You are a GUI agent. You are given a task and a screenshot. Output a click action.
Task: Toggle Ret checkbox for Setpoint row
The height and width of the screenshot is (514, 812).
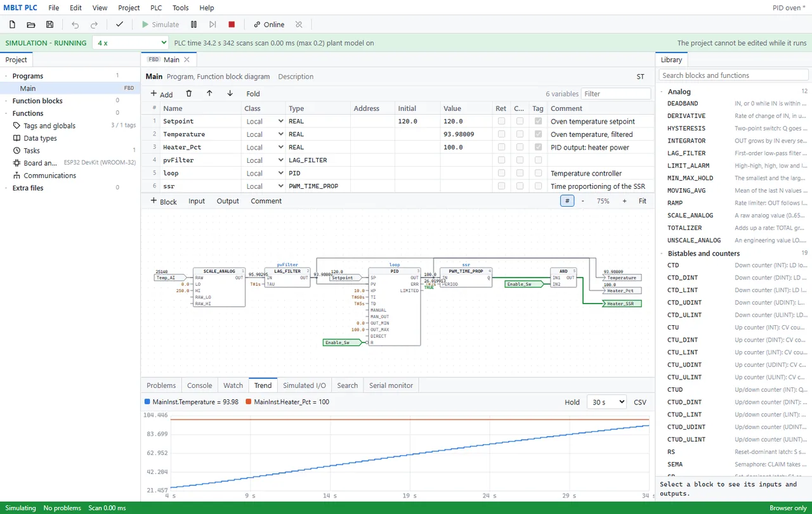502,121
